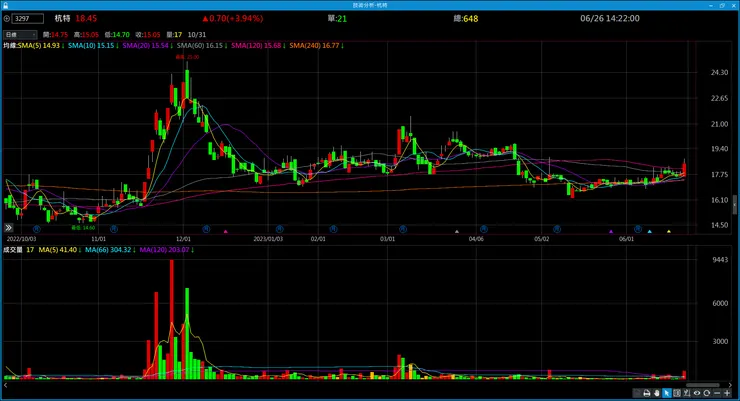Image resolution: width=740 pixels, height=401 pixels.
Task: Click month marker right of 02/01 label
Action: click(333, 229)
